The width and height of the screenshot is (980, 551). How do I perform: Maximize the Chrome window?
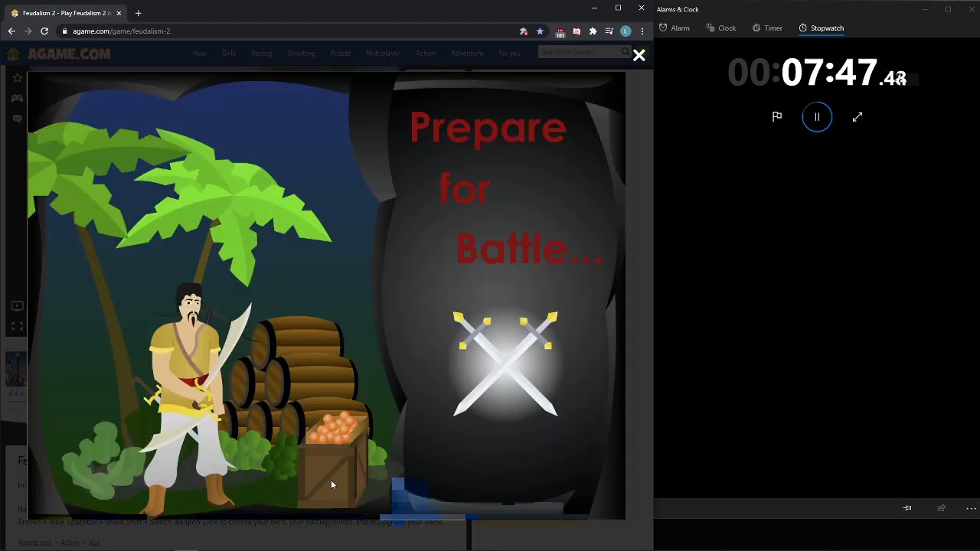click(618, 8)
